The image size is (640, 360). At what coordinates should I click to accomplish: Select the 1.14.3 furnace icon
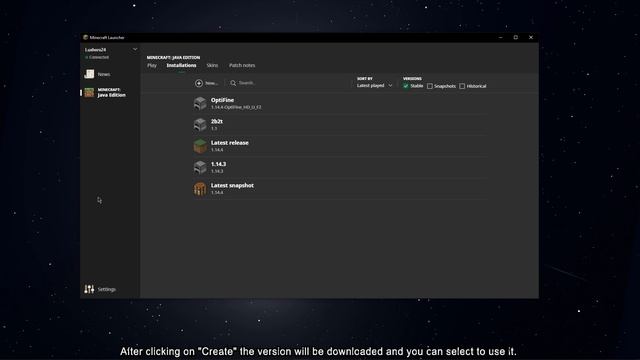(x=200, y=167)
